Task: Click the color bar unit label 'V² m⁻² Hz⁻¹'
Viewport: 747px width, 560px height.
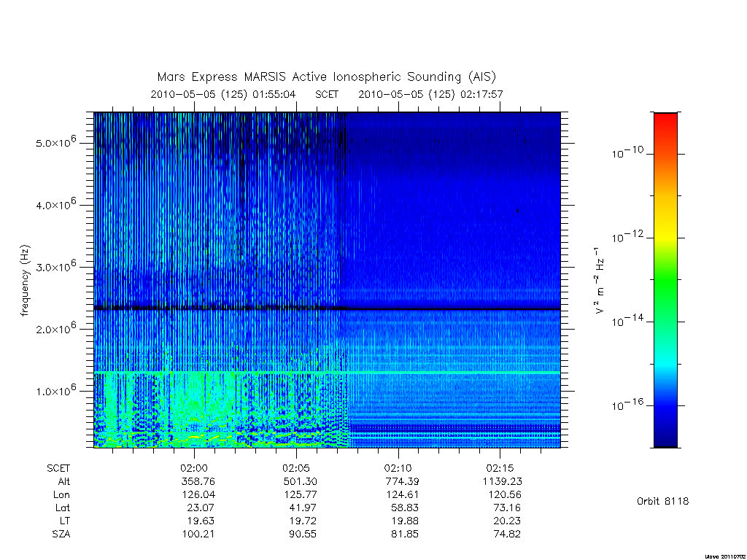Action: click(x=599, y=281)
